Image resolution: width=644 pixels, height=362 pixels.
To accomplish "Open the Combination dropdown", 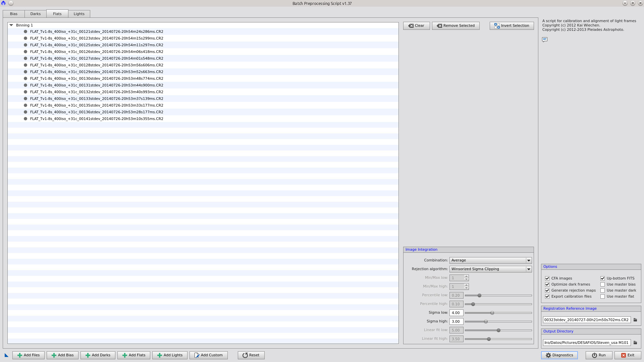I will coord(490,260).
